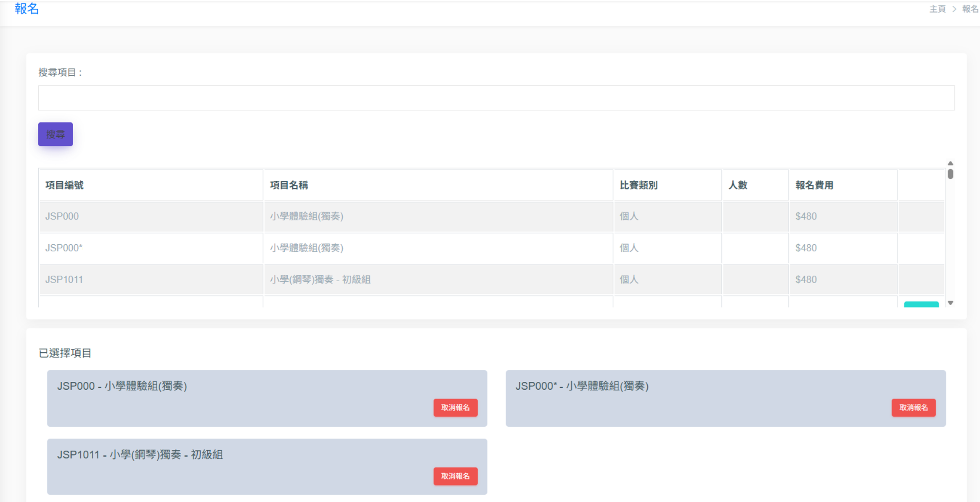Click the 報名 breadcrumb at top right

[x=970, y=9]
